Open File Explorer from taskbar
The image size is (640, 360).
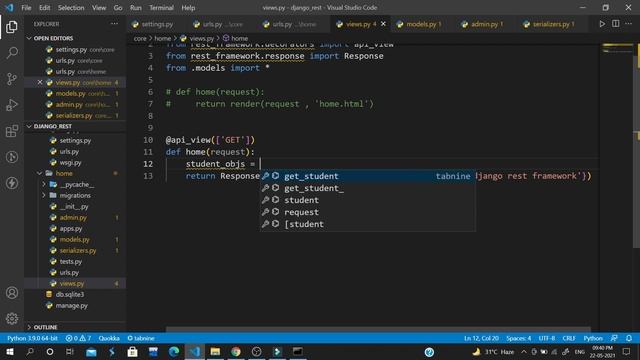tap(215, 351)
